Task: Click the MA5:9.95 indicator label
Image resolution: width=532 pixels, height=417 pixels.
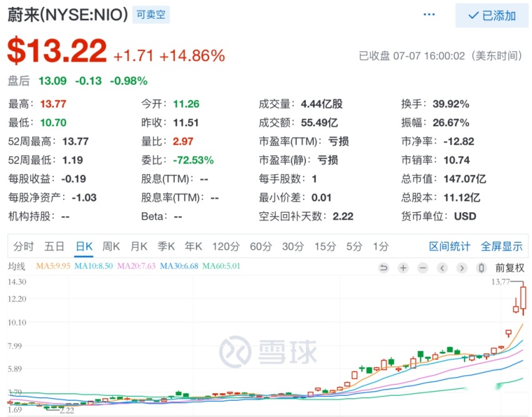Action: pos(53,266)
